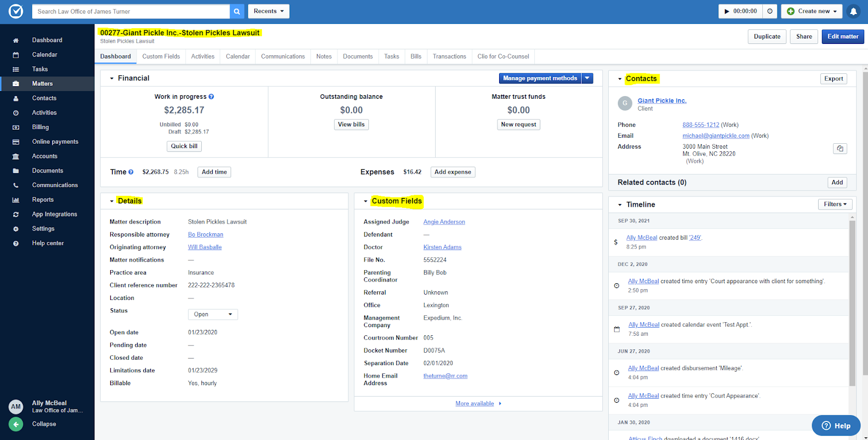Click the Contacts person icon in sidebar
The width and height of the screenshot is (868, 440).
16,98
